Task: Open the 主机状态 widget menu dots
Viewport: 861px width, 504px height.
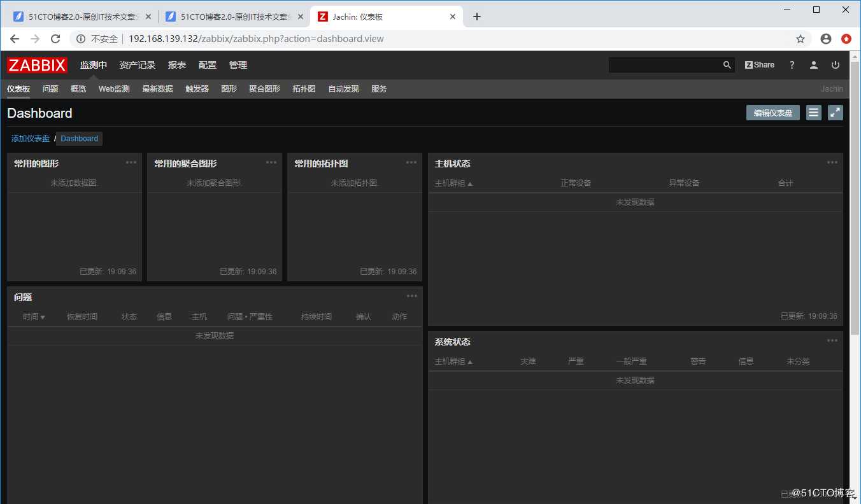Action: [x=832, y=162]
